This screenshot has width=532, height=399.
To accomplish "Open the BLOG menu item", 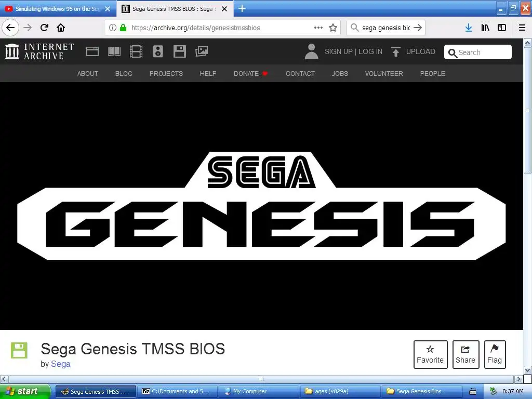I will [124, 74].
